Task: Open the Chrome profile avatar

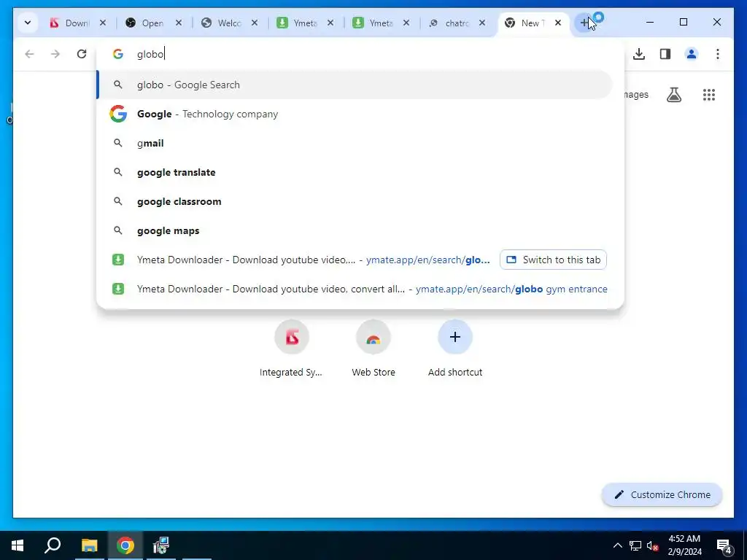Action: [x=692, y=54]
